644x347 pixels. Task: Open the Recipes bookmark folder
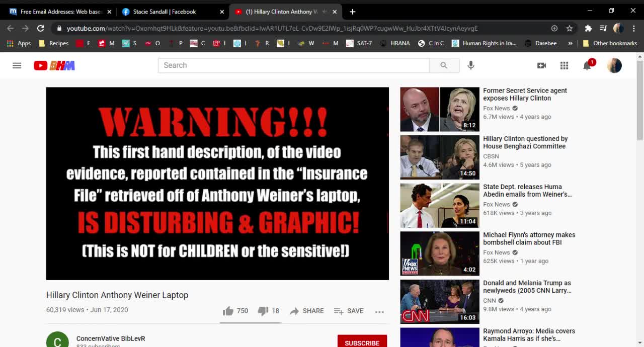click(x=53, y=43)
